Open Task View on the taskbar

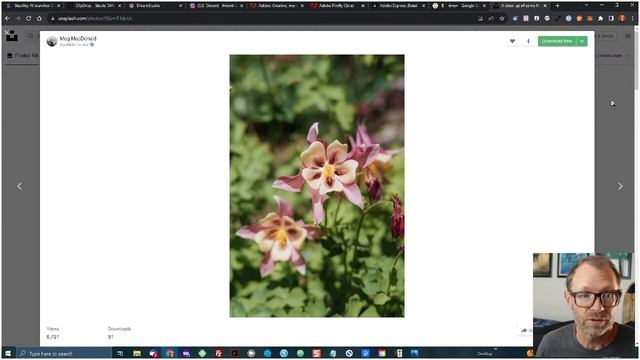pos(120,353)
